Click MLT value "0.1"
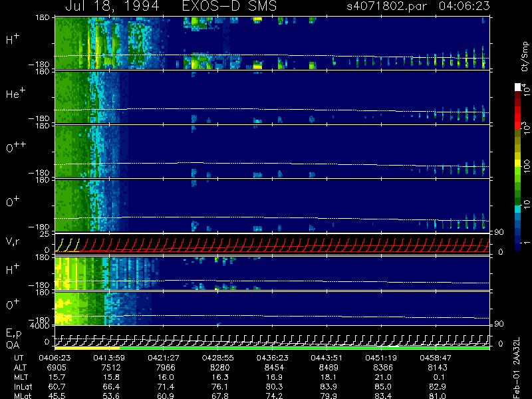Viewport: 532px width, 399px height. pos(439,377)
